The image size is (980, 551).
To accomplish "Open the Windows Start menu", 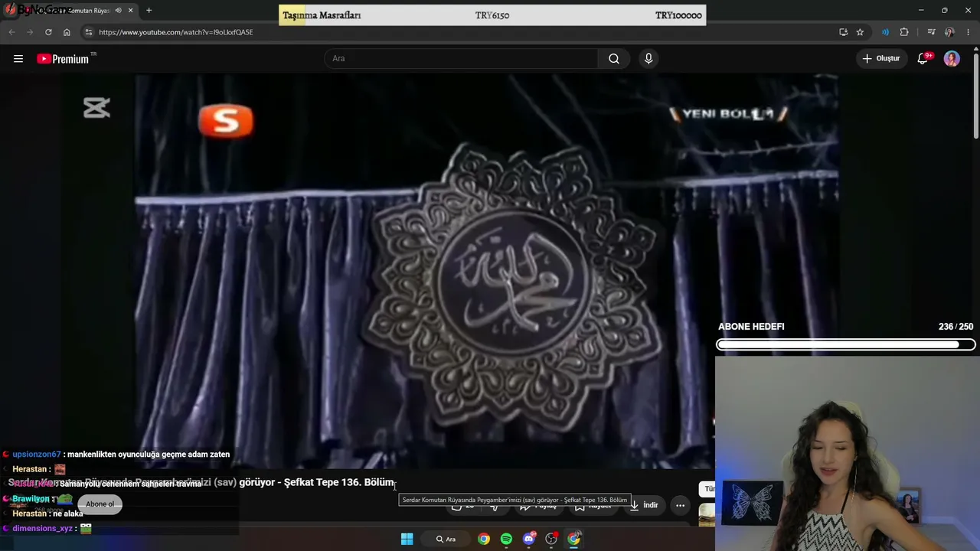I will click(407, 540).
